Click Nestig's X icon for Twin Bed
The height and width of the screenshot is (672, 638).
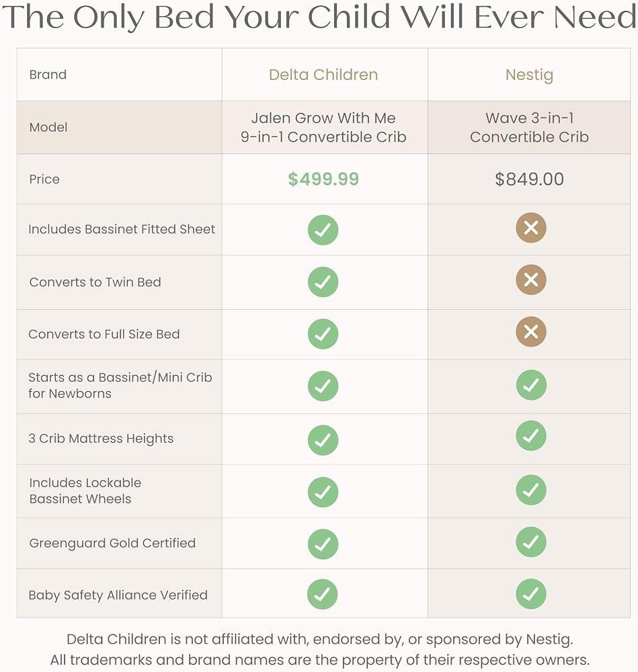pyautogui.click(x=531, y=280)
